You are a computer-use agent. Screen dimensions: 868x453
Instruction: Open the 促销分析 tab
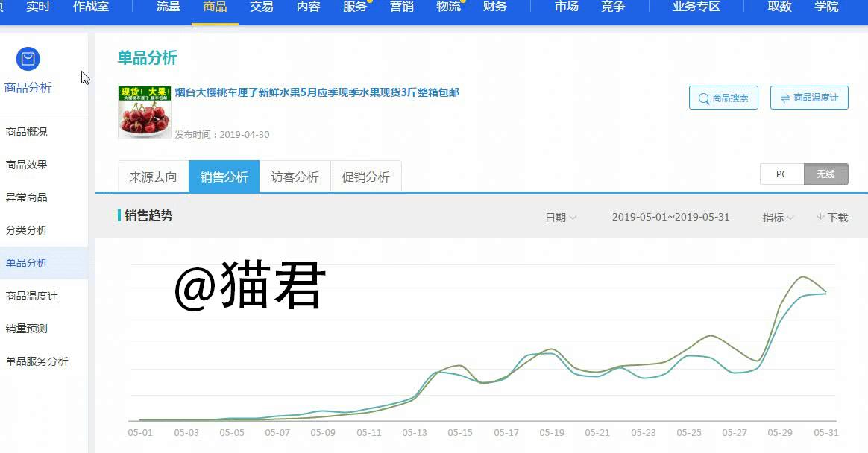click(365, 177)
